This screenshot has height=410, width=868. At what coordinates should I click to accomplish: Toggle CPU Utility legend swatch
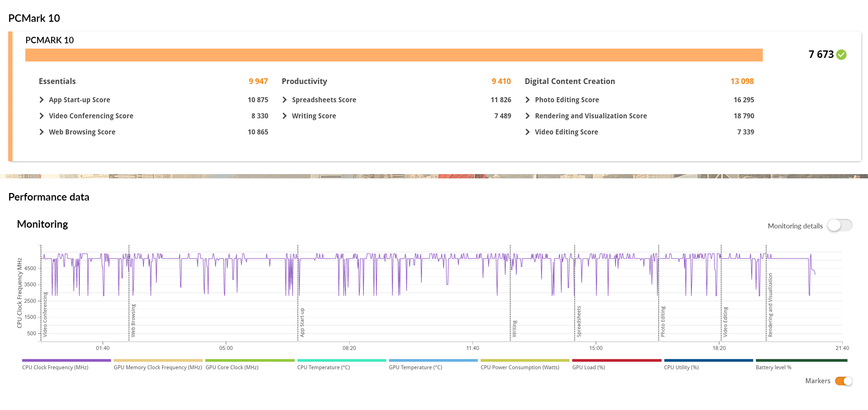708,360
